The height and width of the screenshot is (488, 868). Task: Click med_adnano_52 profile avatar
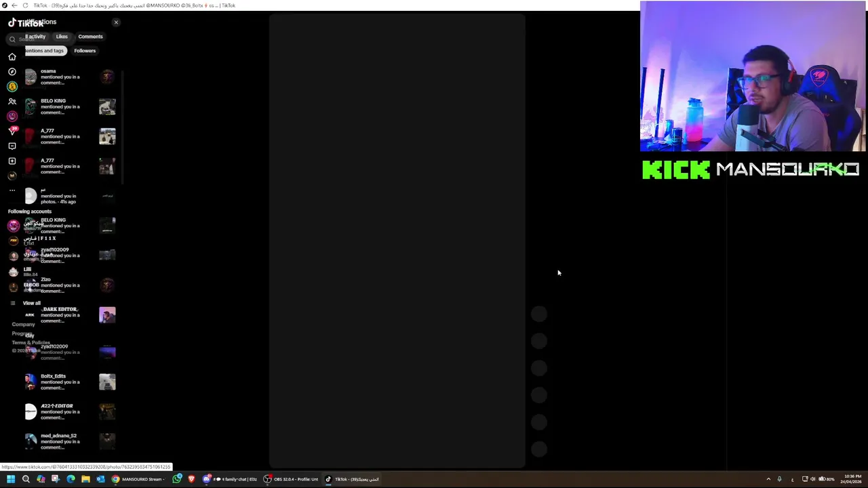click(31, 441)
